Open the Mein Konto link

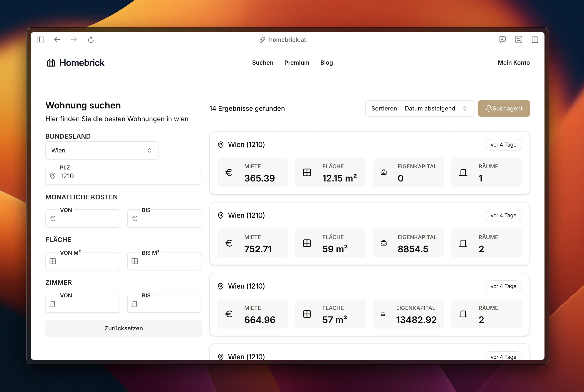[513, 63]
